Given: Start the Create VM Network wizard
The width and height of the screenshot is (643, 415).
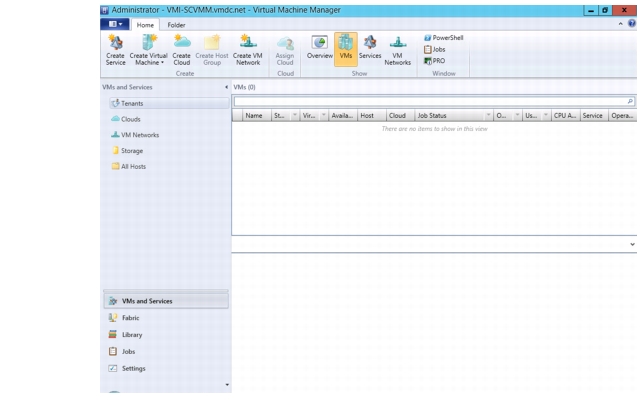Looking at the screenshot, I should [248, 50].
